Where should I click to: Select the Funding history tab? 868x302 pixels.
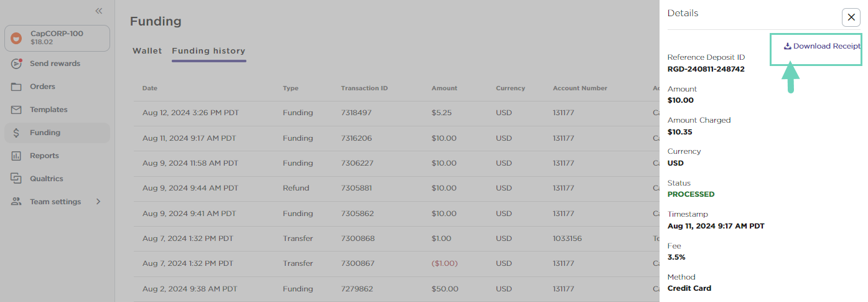208,51
